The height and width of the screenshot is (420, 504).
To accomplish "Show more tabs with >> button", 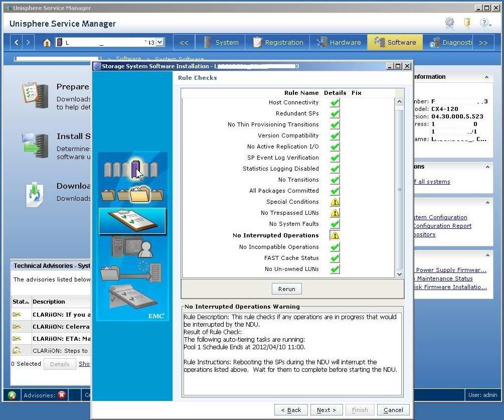I will point(483,43).
